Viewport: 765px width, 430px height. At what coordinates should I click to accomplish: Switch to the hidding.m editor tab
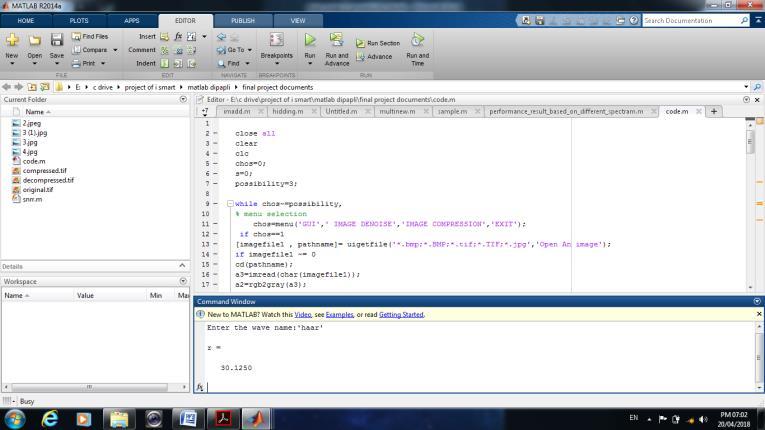[288, 112]
